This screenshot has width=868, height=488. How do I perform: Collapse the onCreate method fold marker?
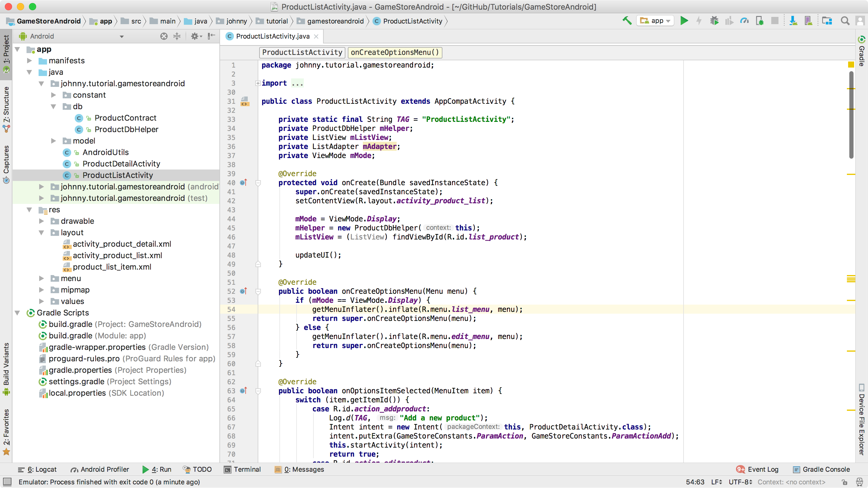258,183
